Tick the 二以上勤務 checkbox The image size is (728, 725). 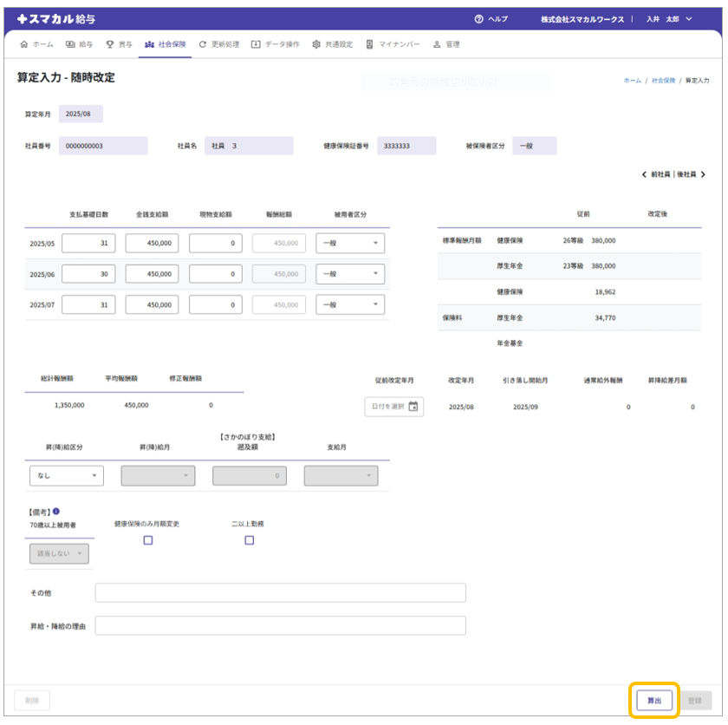249,540
